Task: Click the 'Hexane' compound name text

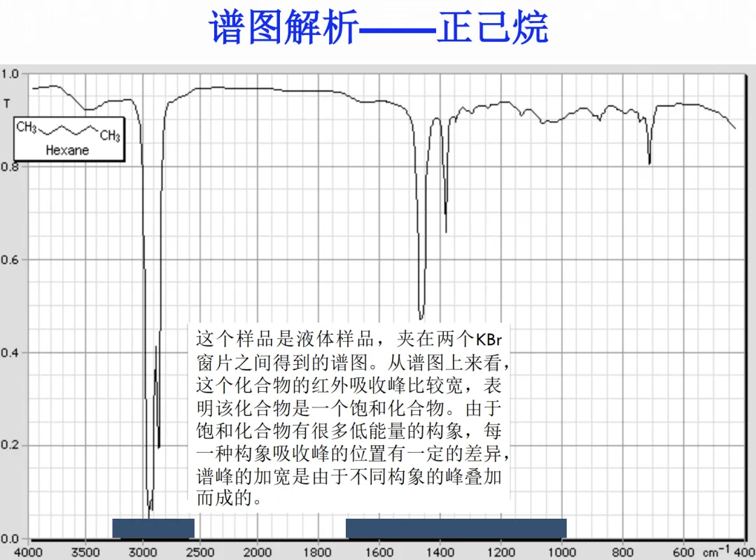Action: 67,150
